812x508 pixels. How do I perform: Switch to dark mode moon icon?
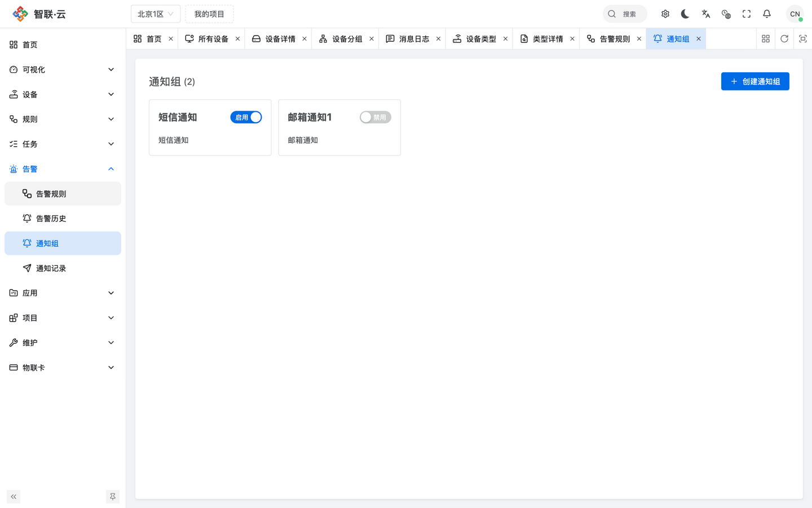pos(685,14)
